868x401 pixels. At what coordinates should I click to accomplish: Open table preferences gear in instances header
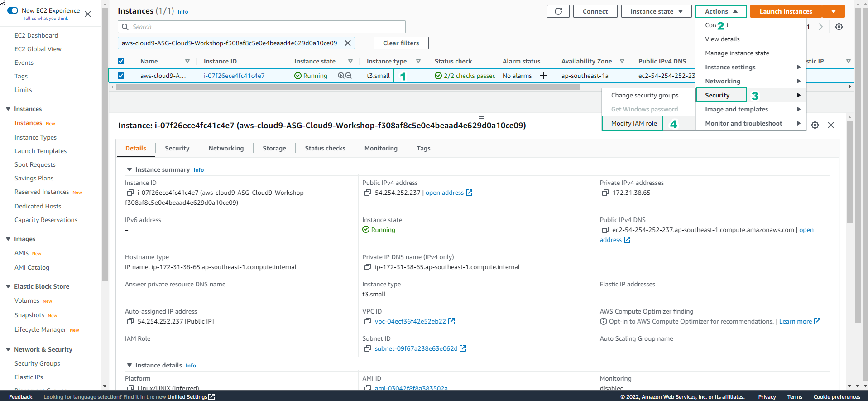[x=839, y=27]
